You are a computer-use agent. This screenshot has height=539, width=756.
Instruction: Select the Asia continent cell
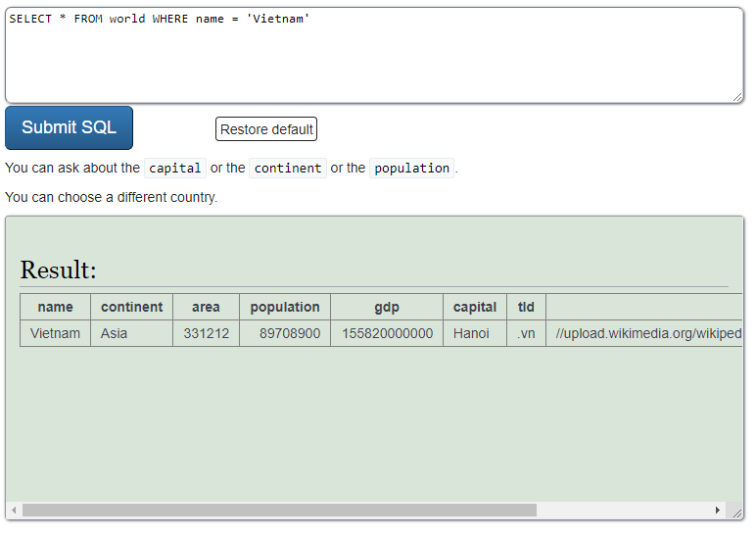point(115,333)
